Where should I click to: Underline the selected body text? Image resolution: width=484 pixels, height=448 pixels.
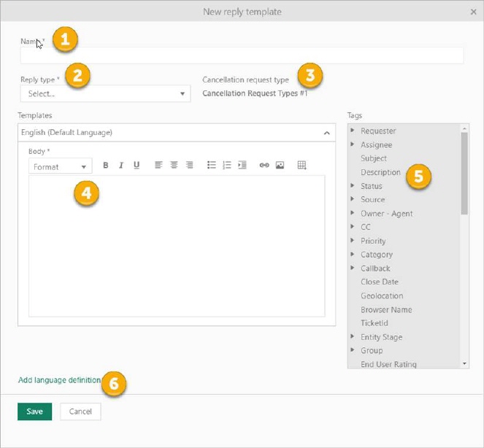pos(137,166)
